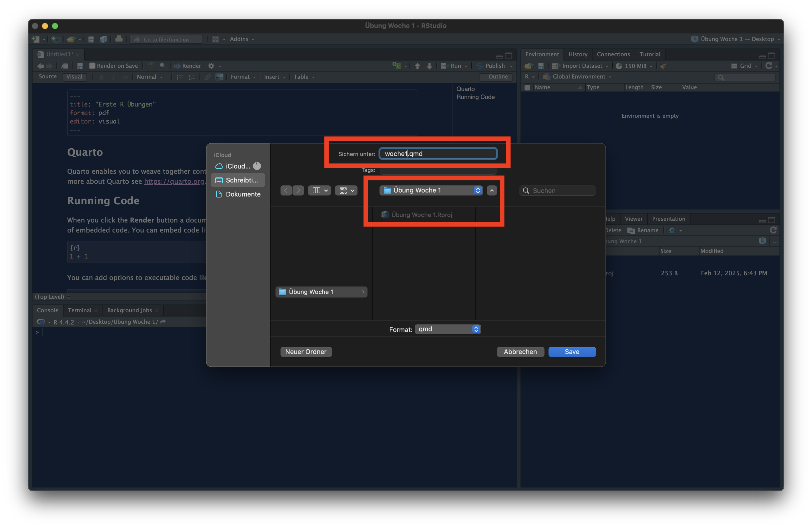Switch to the Tutorial tab
The image size is (812, 528).
(x=649, y=54)
